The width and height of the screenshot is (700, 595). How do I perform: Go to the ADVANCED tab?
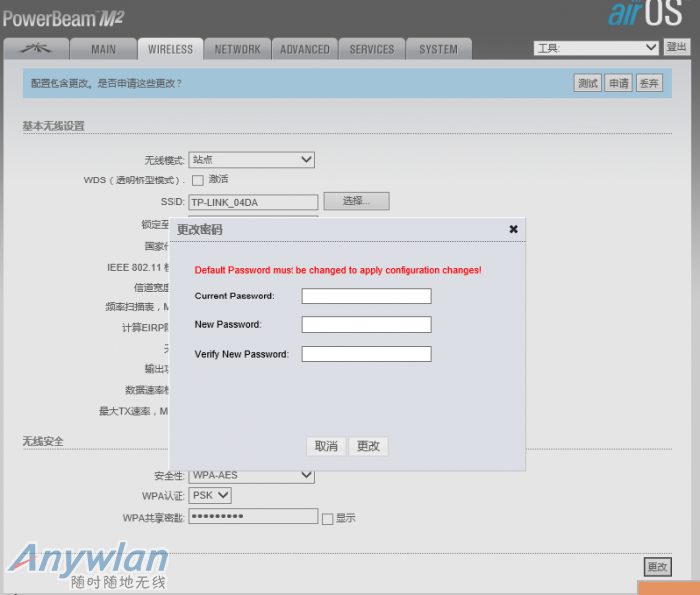(305, 49)
